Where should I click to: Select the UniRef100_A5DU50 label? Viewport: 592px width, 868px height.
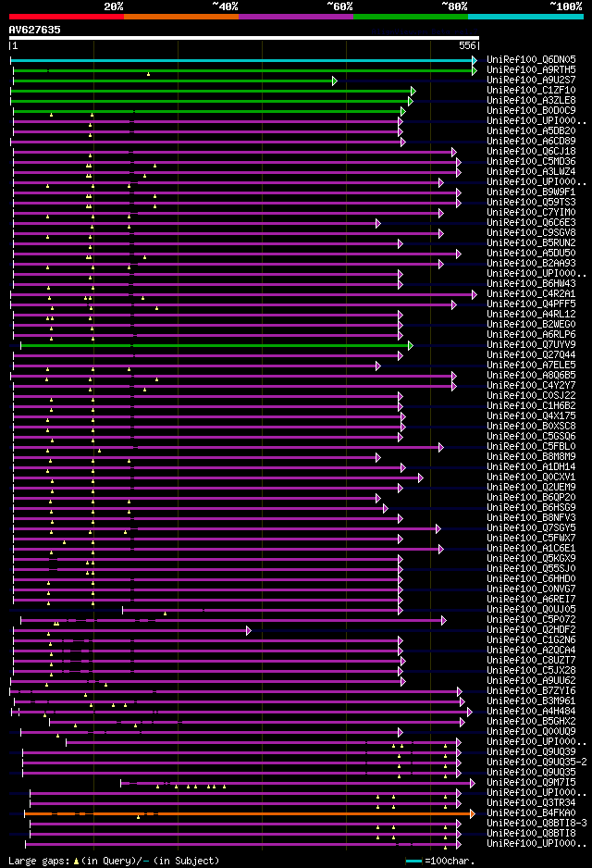click(x=531, y=253)
